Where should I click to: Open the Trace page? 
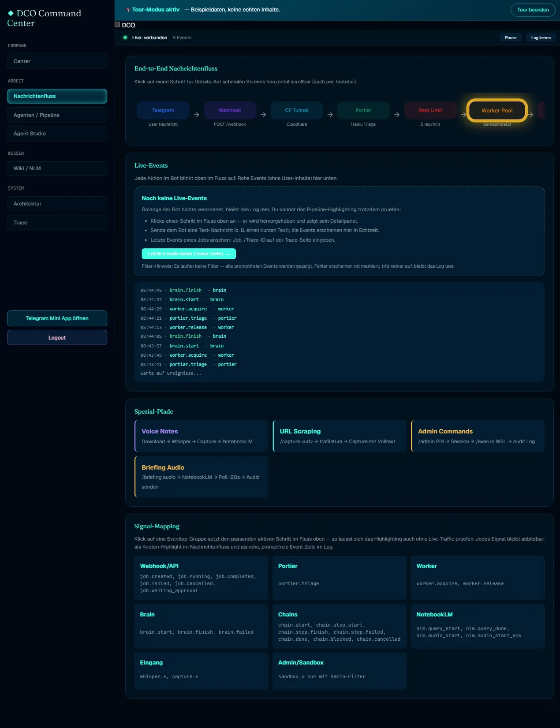pos(57,223)
